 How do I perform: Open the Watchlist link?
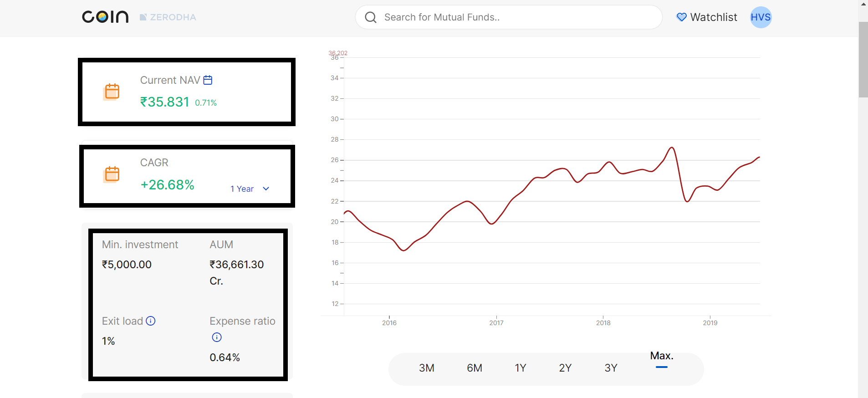pos(707,17)
